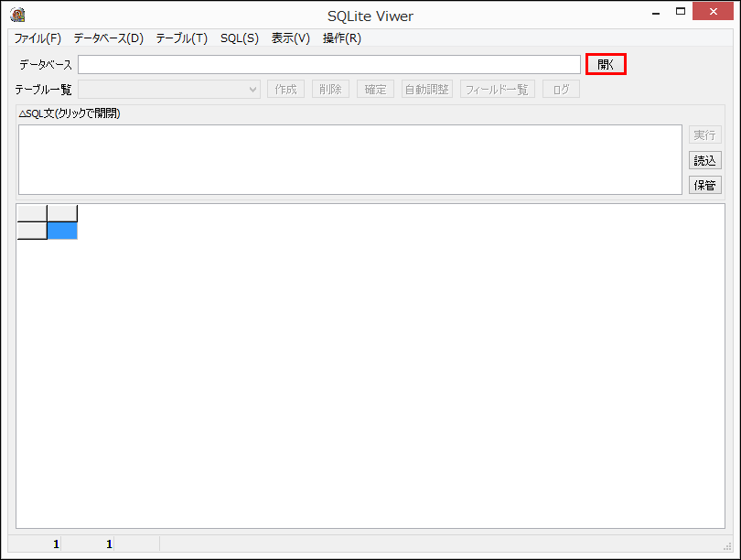Collapse the SQL文 panel header

(70, 113)
